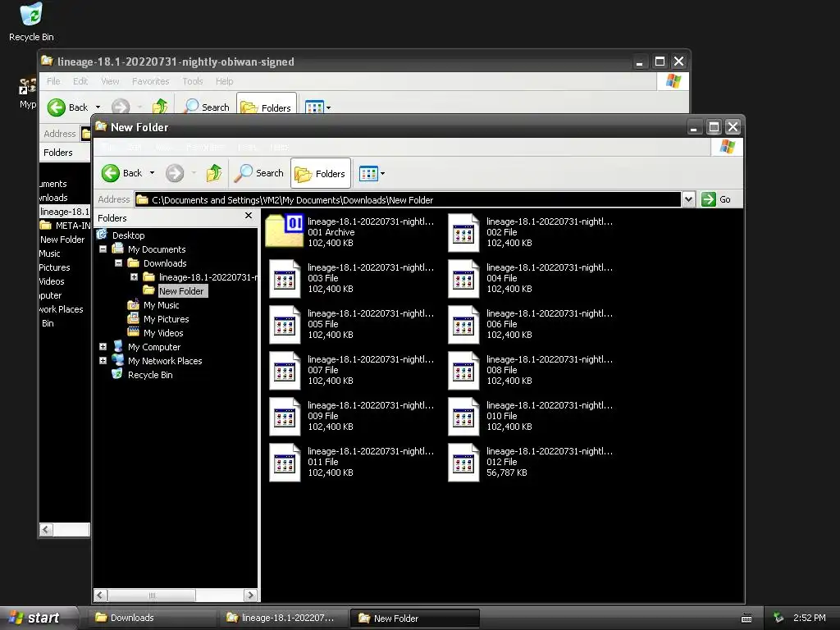Open Favorites menu in lineage window

pos(151,81)
